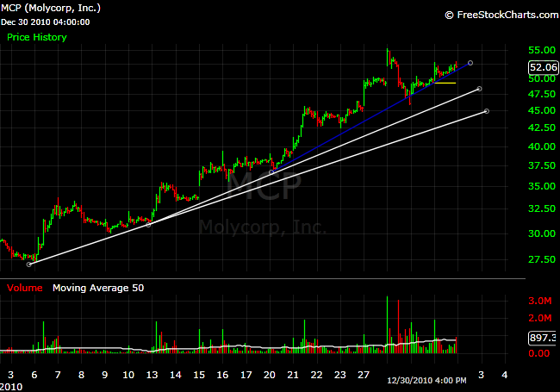Select the 3.0M volume axis label
Screen dimensions: 560x392
(540, 301)
